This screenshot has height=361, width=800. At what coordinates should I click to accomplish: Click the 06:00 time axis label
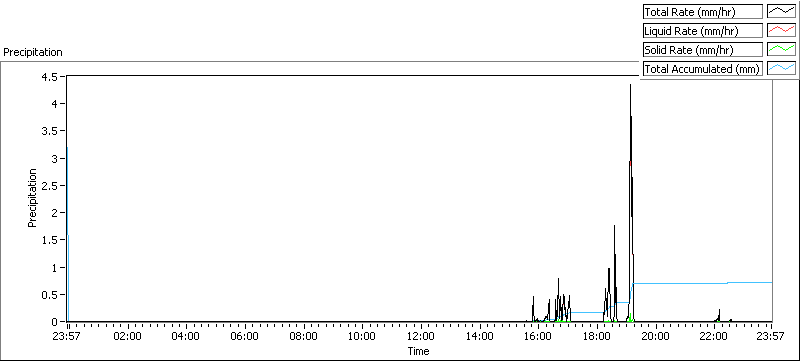click(245, 337)
